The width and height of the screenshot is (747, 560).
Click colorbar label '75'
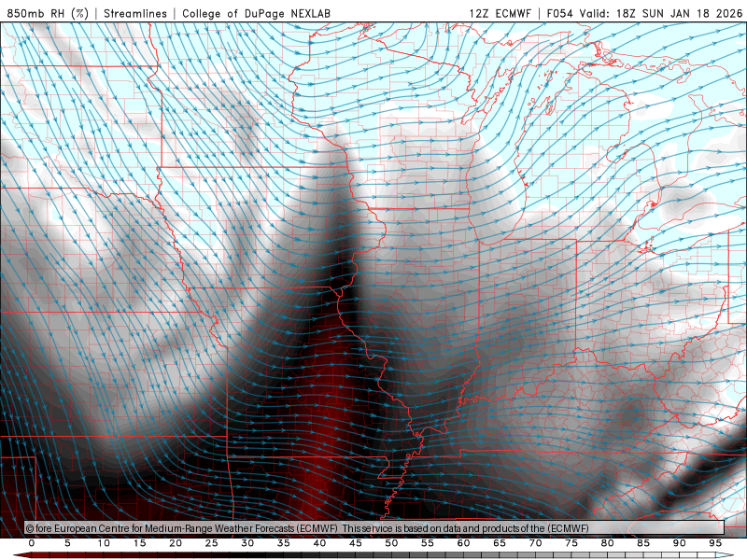571,543
